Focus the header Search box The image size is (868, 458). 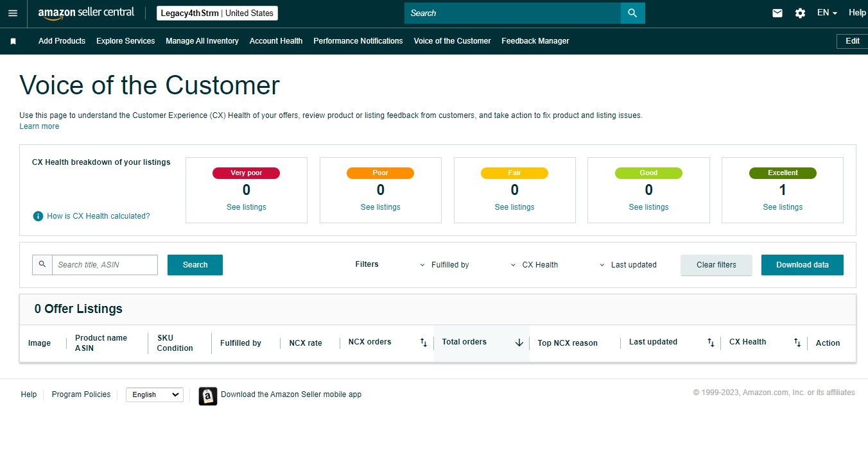[512, 13]
